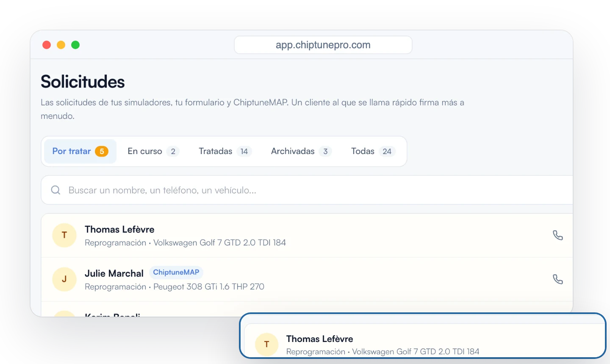Click the Thomas Lefèvre name in the floating card

pos(320,339)
